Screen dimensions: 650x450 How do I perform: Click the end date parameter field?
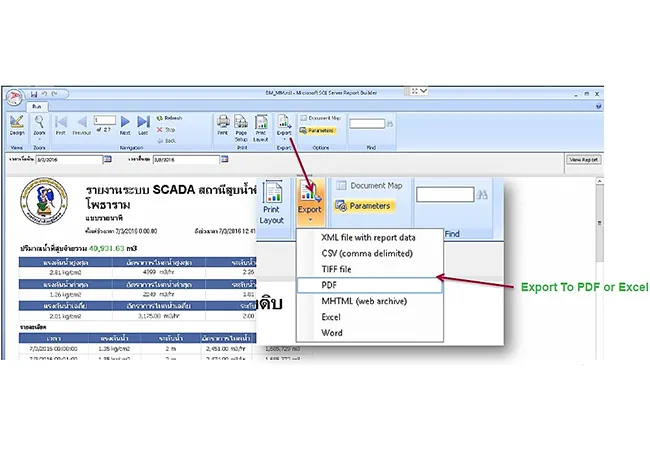tap(186, 160)
